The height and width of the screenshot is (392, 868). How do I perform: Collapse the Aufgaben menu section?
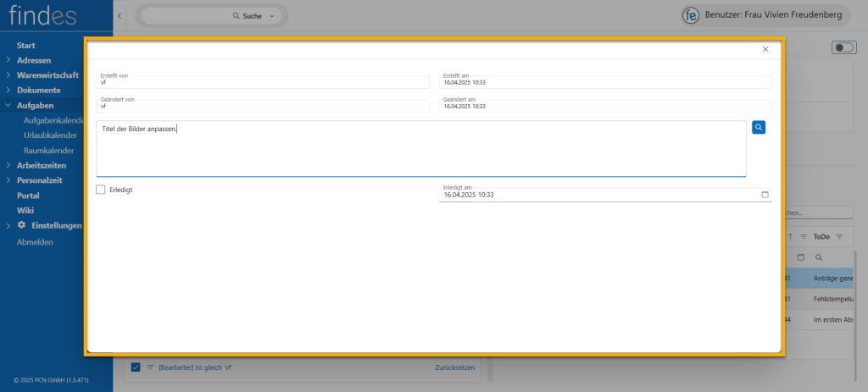point(8,106)
